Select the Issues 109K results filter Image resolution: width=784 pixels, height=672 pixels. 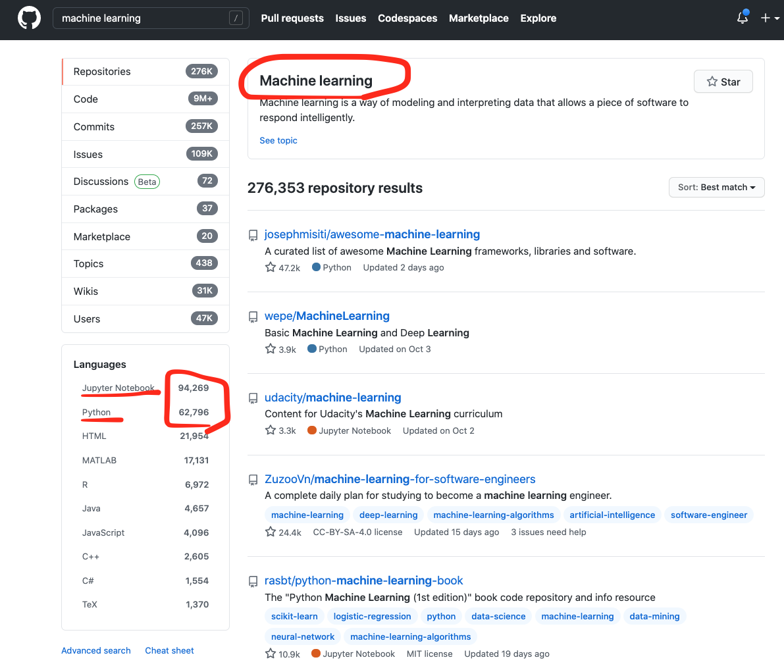[145, 154]
